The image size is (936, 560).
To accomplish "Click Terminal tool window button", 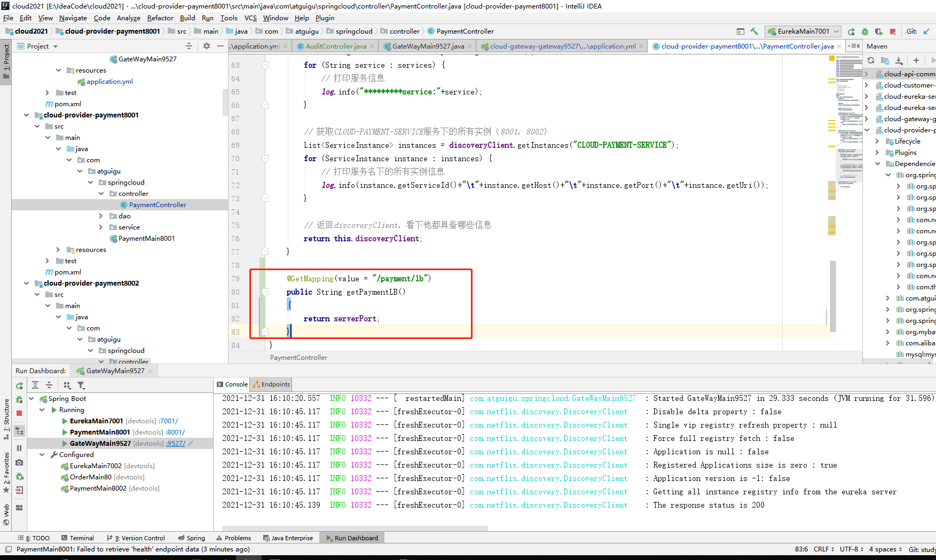I will (77, 538).
